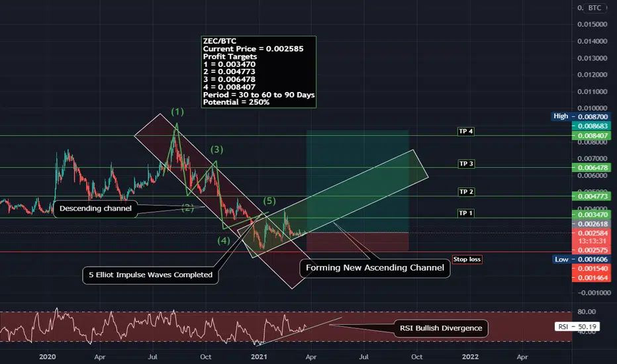Select the Elliott wave (5) label

[x=269, y=201]
